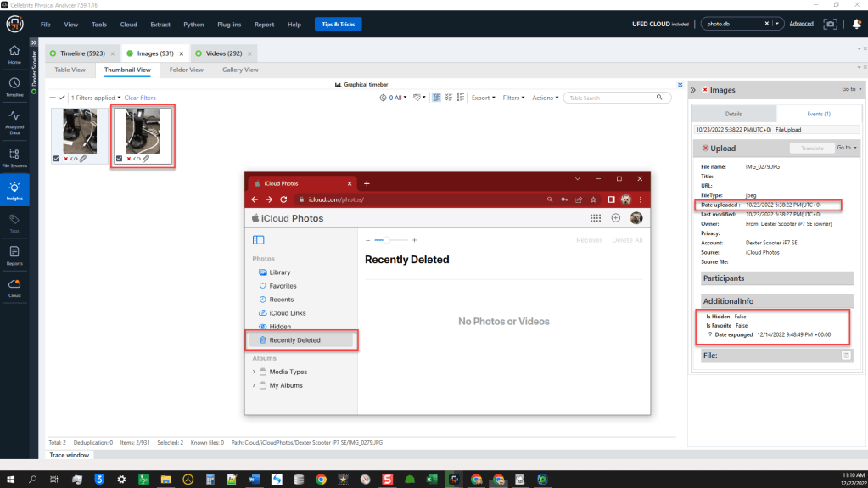Open the Tags sidebar section
Screen dimensions: 868x488
14,222
